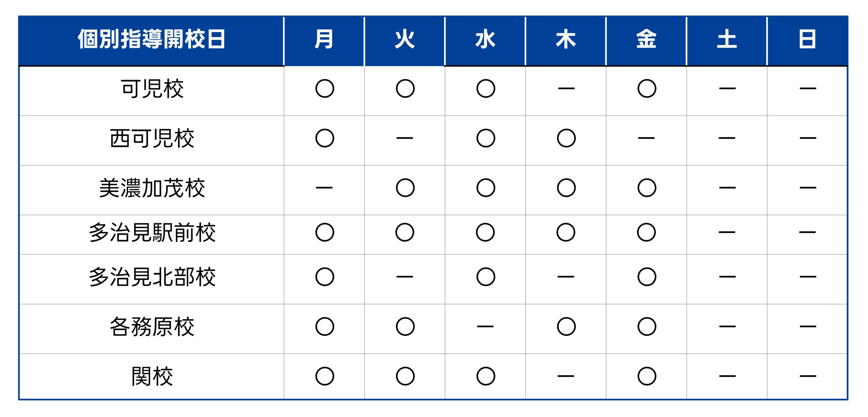868x417 pixels.
Task: Click the Thursday circle for 西可児校
Action: [x=566, y=138]
